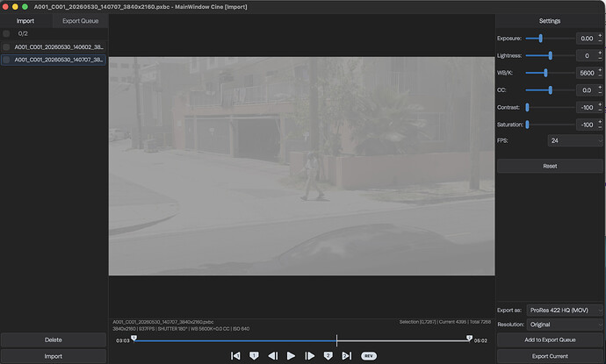Click the video preview frame

pyautogui.click(x=301, y=166)
